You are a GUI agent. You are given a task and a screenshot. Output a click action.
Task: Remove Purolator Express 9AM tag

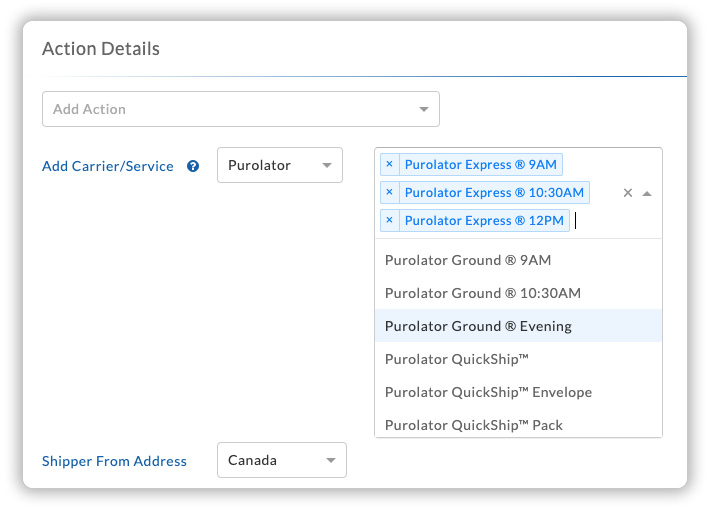(x=389, y=165)
